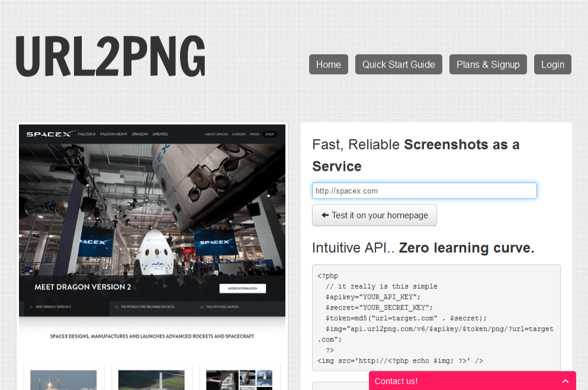Click ABOUT SPACEX in the preview nav
This screenshot has width=588, height=390.
[x=216, y=134]
